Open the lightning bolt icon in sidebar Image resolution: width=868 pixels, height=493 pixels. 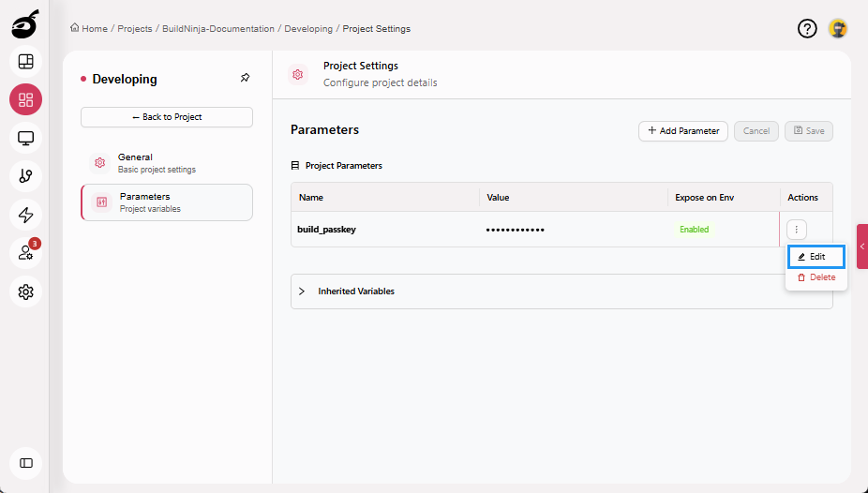pyautogui.click(x=25, y=215)
